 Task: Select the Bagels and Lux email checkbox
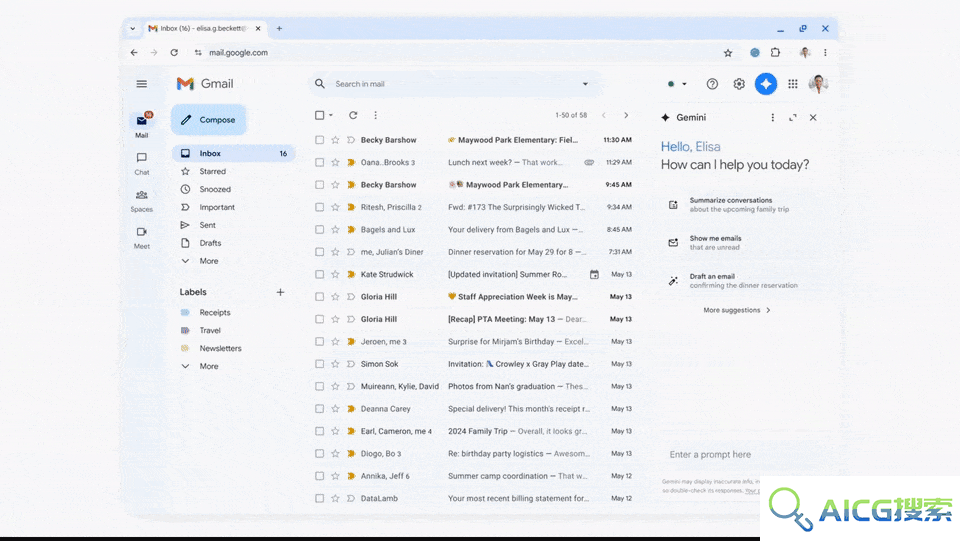[320, 229]
